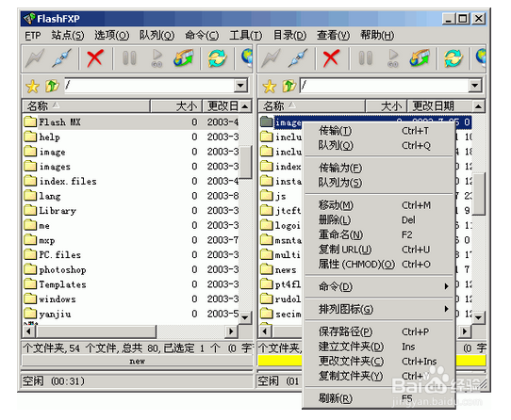Viewport: 511px width, 420px height.
Task: Open the 站点(S) menu
Action: (68, 35)
